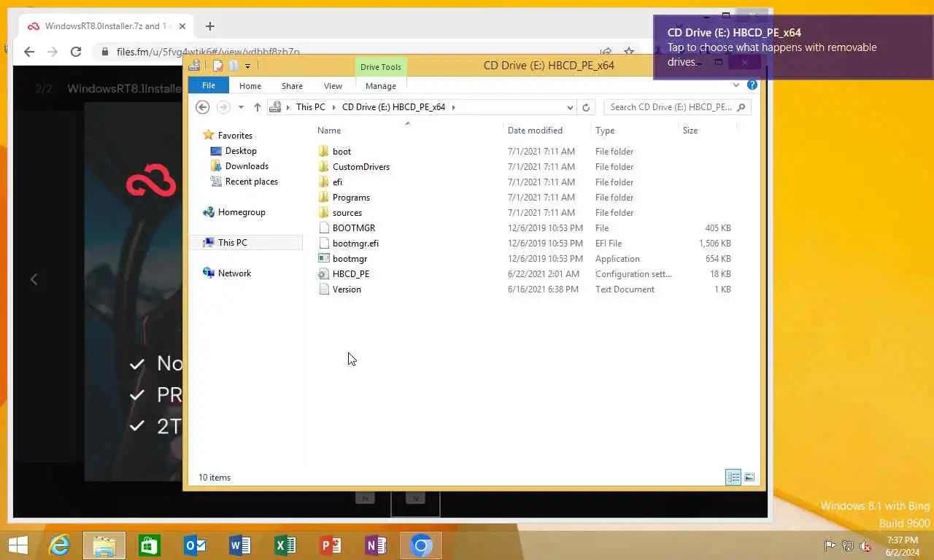This screenshot has width=934, height=560.
Task: Reload the page in Chrome
Action: pyautogui.click(x=76, y=52)
